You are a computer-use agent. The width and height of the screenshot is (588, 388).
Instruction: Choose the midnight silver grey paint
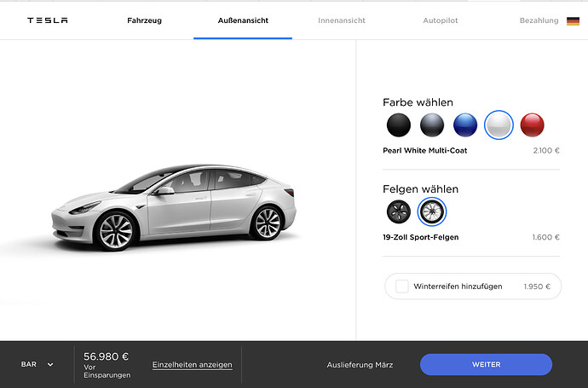(432, 125)
